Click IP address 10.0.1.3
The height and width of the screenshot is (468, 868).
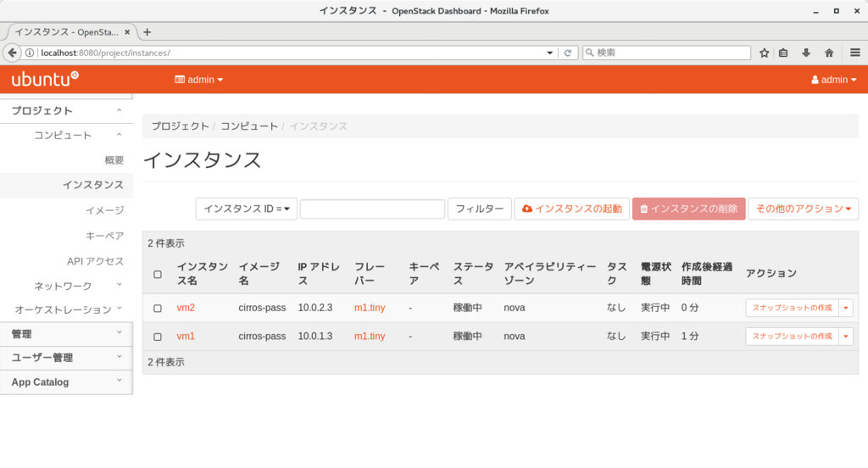[x=315, y=337]
